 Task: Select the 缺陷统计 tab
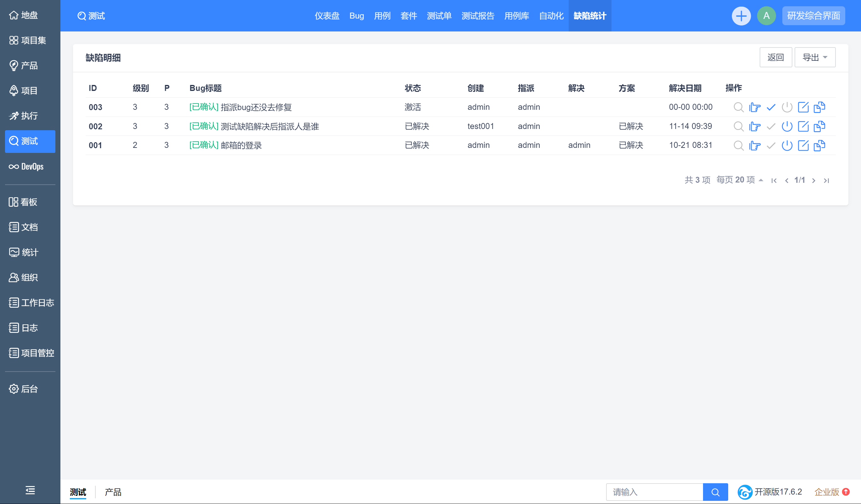pyautogui.click(x=590, y=16)
